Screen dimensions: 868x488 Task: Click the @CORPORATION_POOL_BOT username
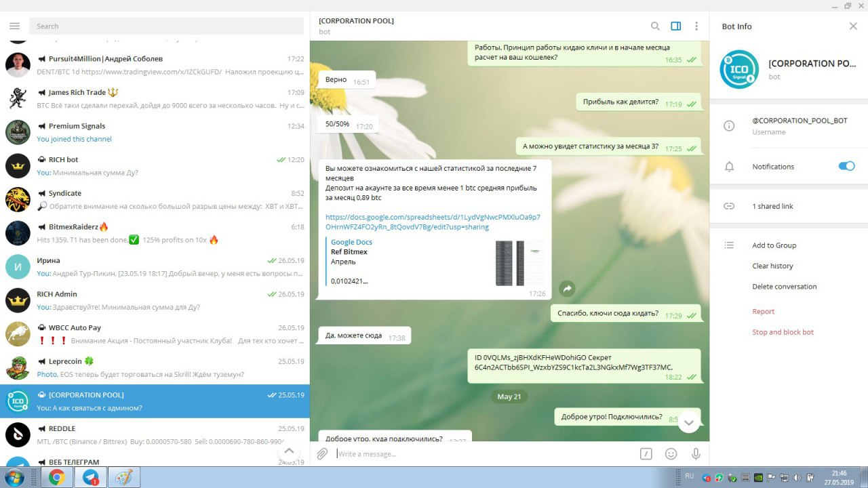click(800, 120)
